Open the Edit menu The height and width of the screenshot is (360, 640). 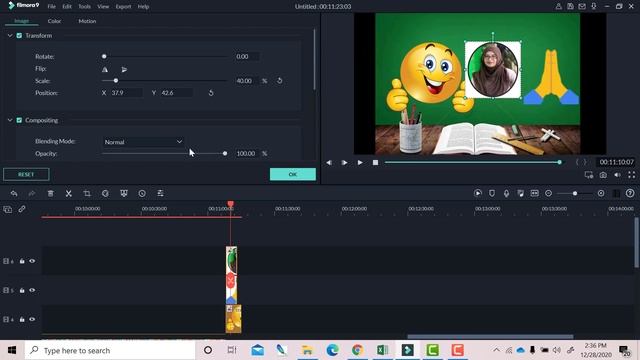click(67, 7)
